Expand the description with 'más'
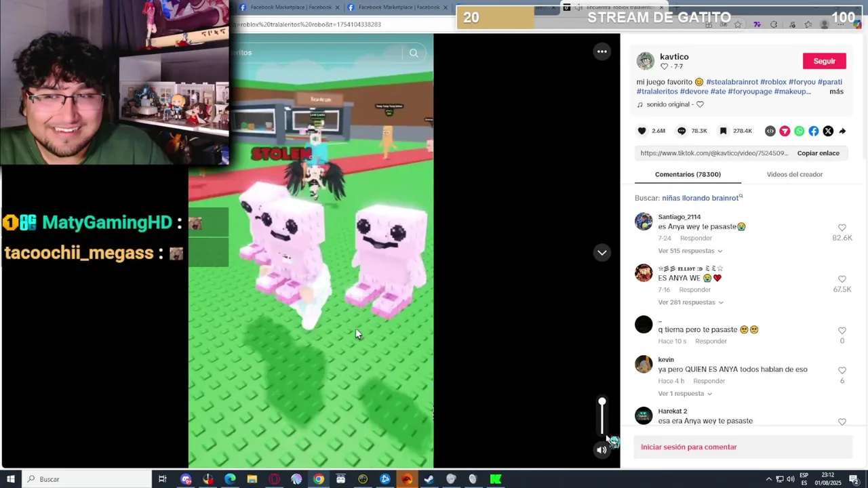 836,91
